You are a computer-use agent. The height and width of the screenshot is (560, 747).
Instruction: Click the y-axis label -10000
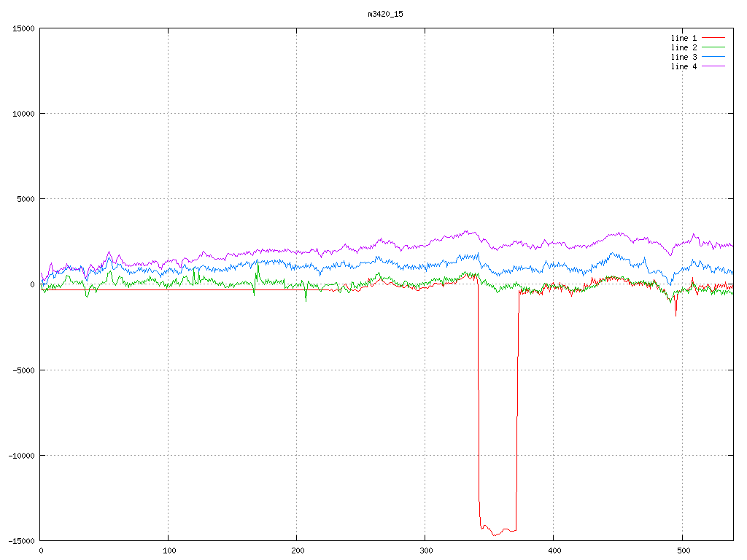coord(22,456)
